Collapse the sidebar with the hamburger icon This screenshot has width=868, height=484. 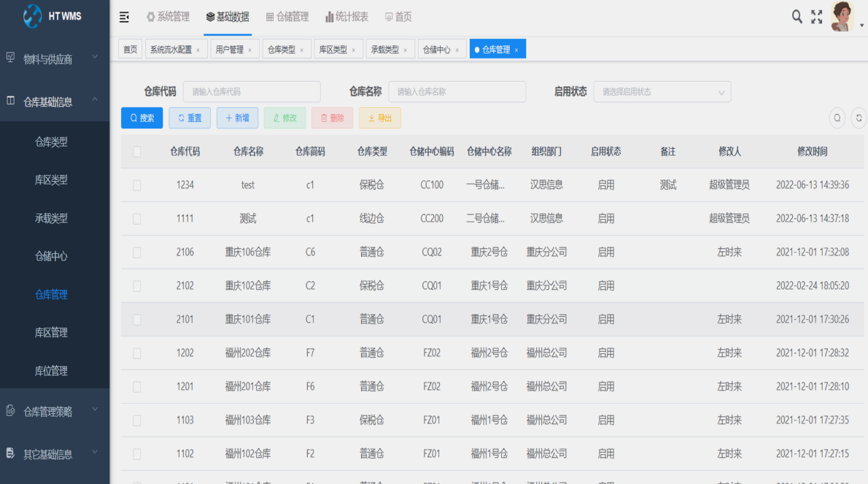pos(124,17)
